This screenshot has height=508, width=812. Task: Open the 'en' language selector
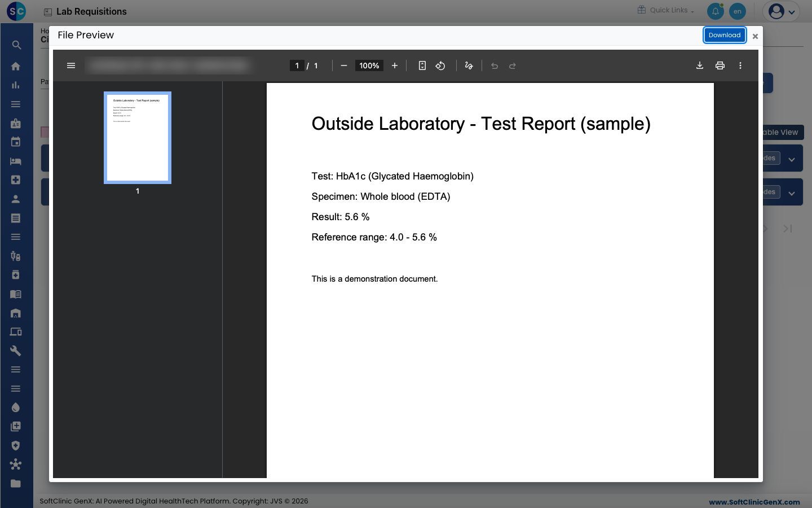click(738, 11)
